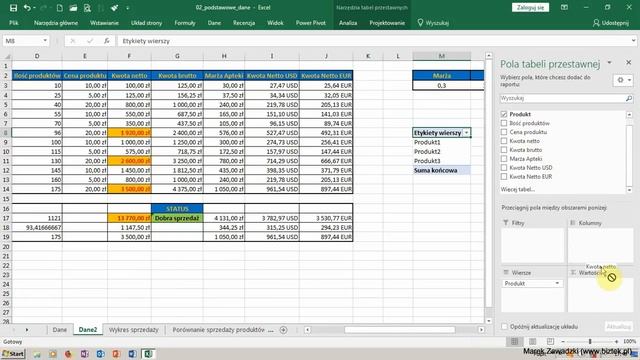
Task: Open the Etykiety wierszy filter dropdown
Action: coord(466,133)
